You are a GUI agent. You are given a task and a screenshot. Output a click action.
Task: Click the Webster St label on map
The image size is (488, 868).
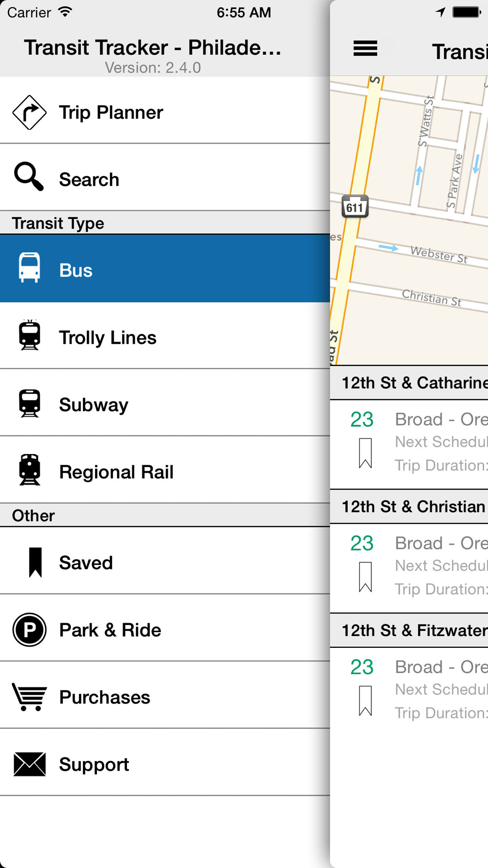(x=439, y=254)
